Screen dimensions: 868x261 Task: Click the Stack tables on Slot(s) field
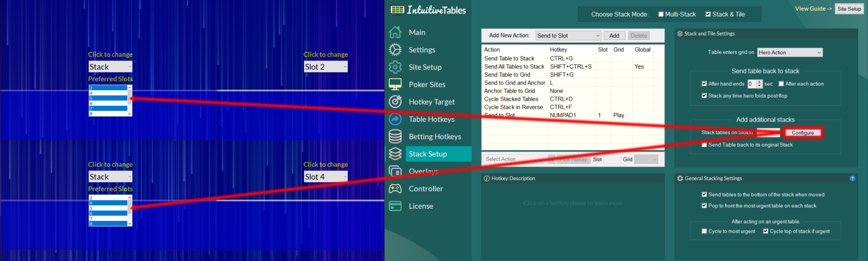coord(768,133)
